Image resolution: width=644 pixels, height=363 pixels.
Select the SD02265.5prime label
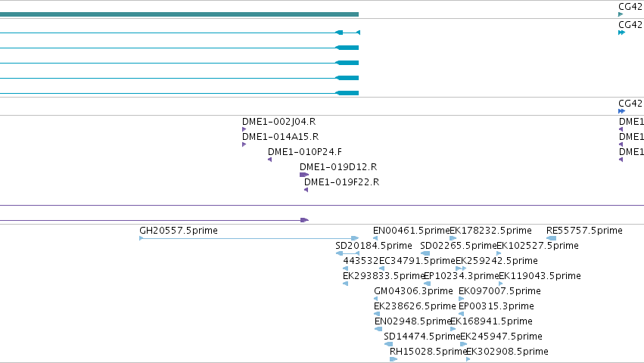pyautogui.click(x=459, y=246)
